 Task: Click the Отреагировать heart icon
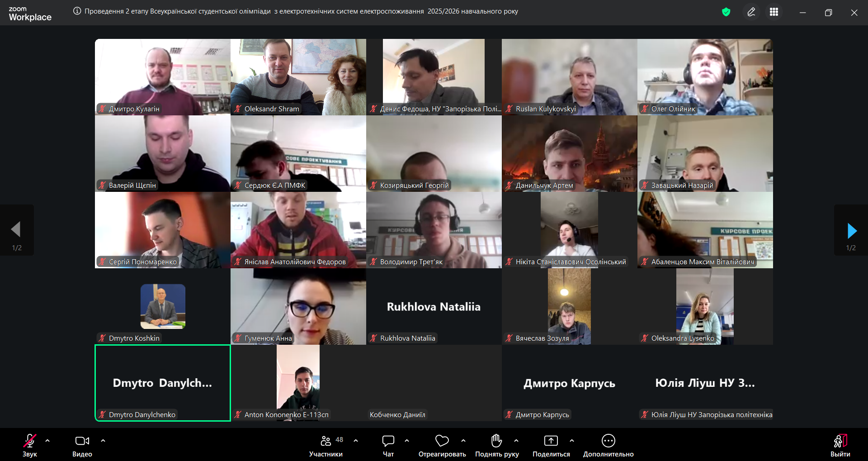pyautogui.click(x=442, y=441)
